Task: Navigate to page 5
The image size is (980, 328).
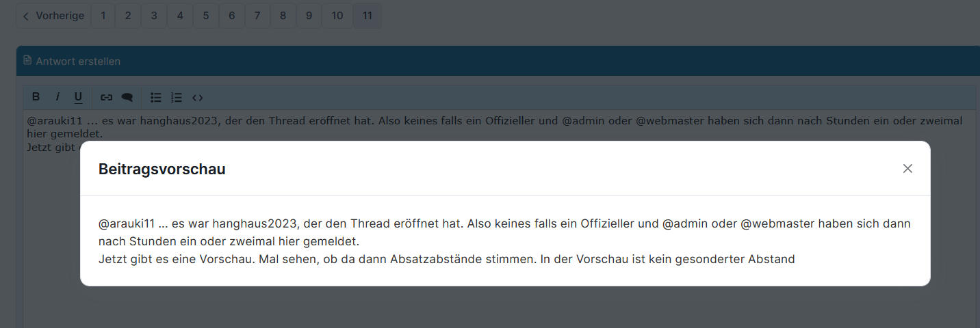Action: tap(206, 16)
